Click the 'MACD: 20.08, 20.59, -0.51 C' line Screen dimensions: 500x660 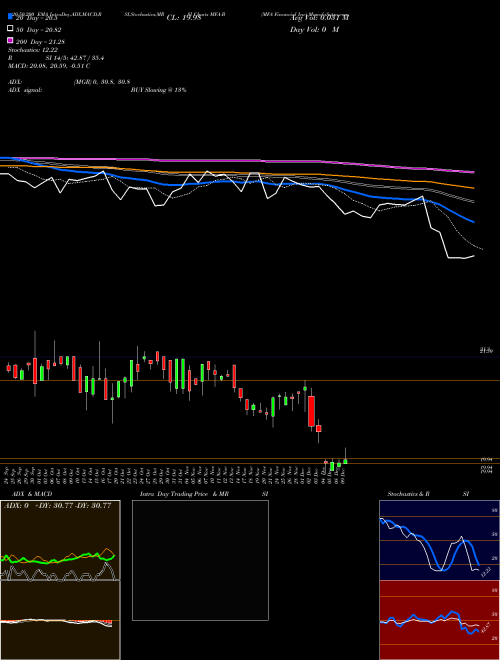pyautogui.click(x=49, y=66)
